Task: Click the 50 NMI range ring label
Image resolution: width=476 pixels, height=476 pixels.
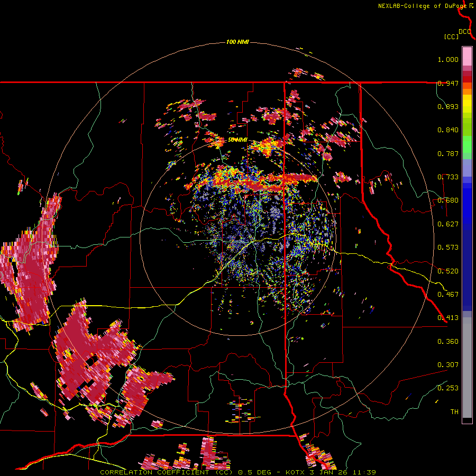Action: [x=237, y=140]
